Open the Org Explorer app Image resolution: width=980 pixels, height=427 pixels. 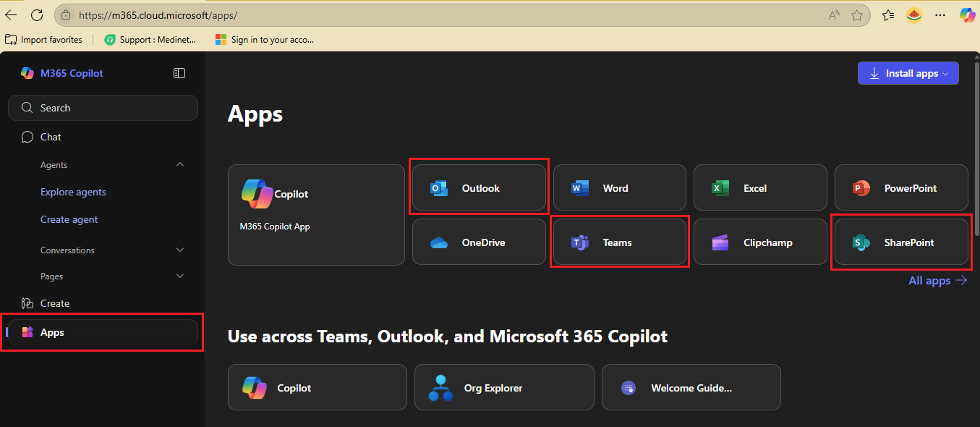point(503,388)
